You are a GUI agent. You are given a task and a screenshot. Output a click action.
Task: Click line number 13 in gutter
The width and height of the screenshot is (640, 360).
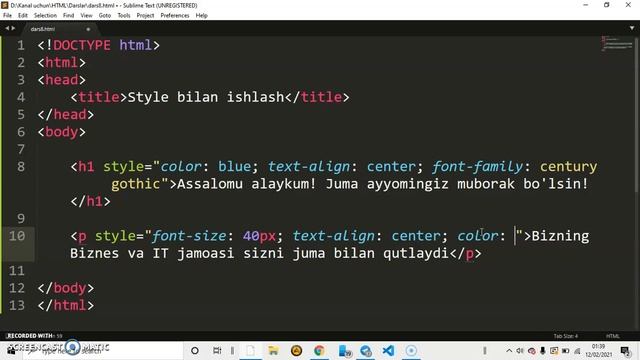click(x=17, y=305)
